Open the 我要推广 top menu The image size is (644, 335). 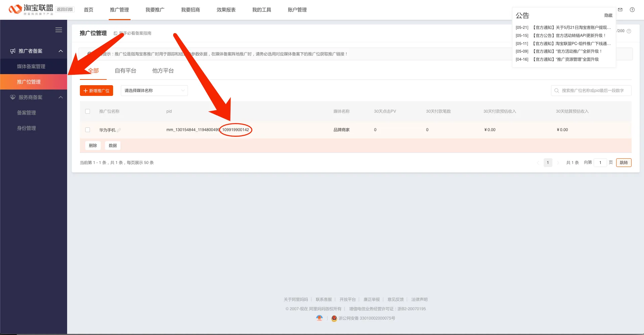pos(155,10)
